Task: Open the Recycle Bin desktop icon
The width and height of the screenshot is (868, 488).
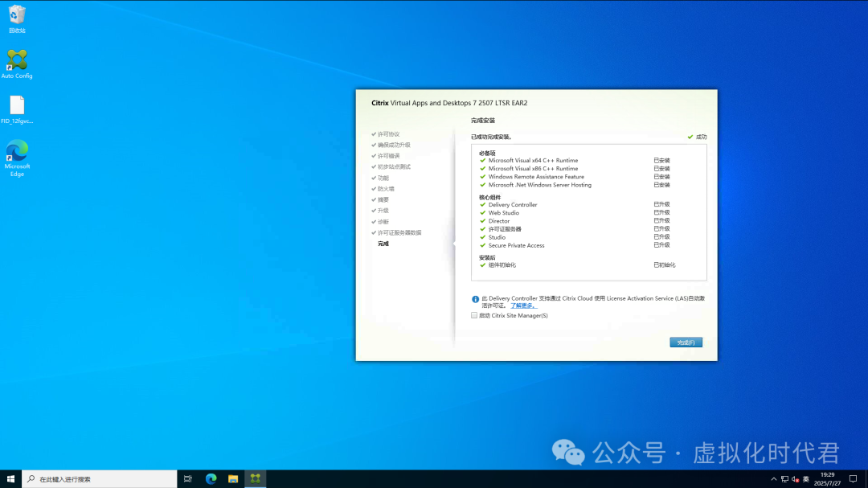Action: (17, 19)
